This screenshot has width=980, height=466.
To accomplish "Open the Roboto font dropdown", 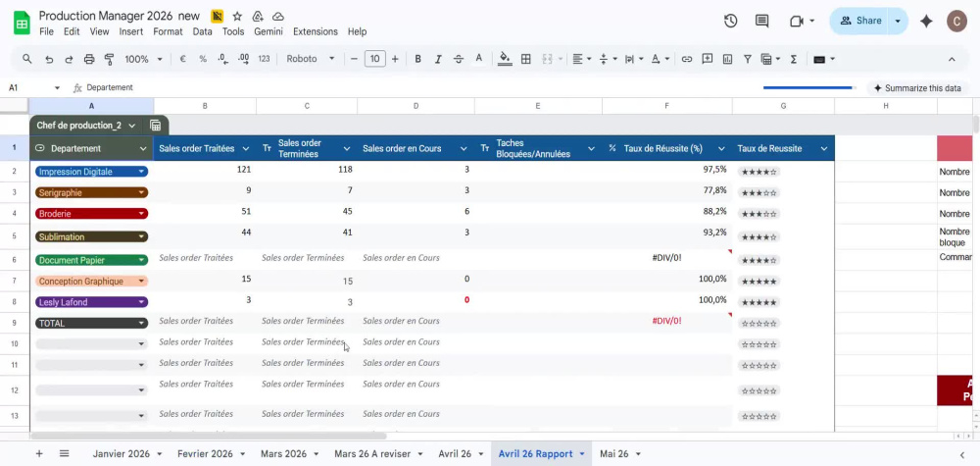I will [311, 59].
